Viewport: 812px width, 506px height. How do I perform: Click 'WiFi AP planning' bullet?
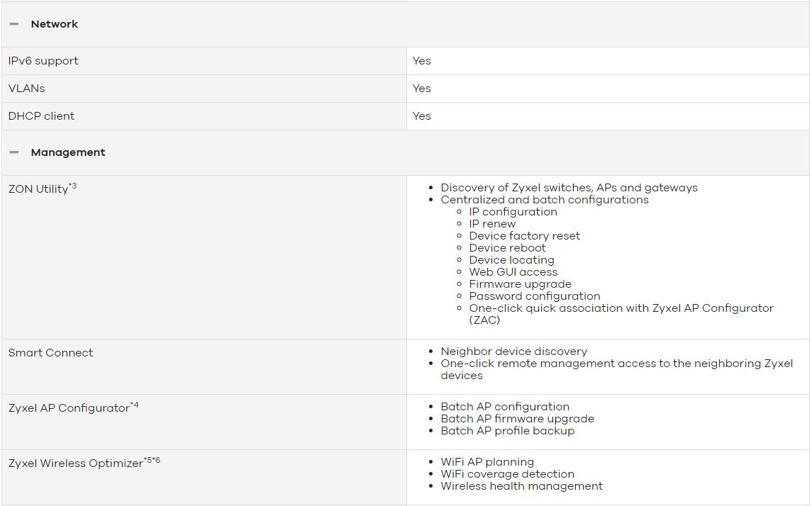point(487,462)
